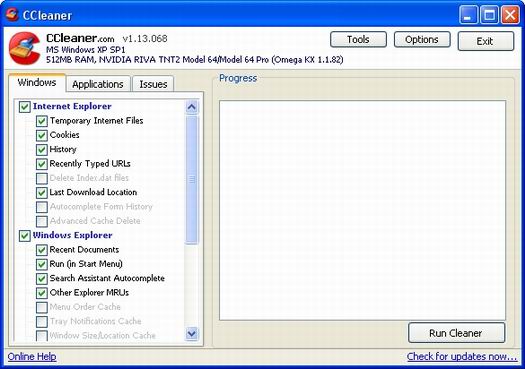
Task: Maximize the CCleaner window
Action: 489,15
